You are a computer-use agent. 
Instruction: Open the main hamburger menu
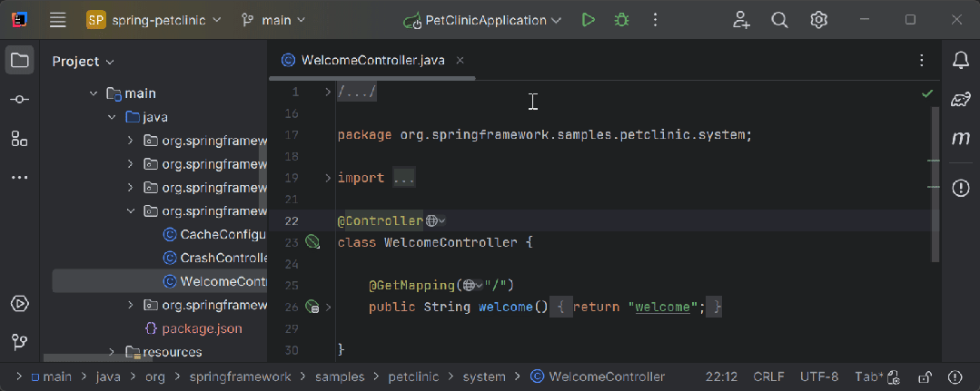click(x=58, y=20)
